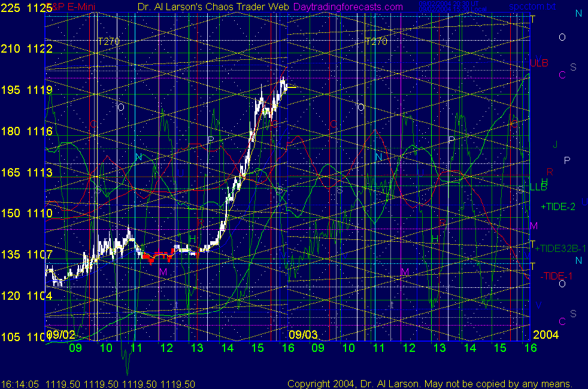This screenshot has width=588, height=389.
Task: Click the "180 1116" price scale label
Action: point(26,131)
